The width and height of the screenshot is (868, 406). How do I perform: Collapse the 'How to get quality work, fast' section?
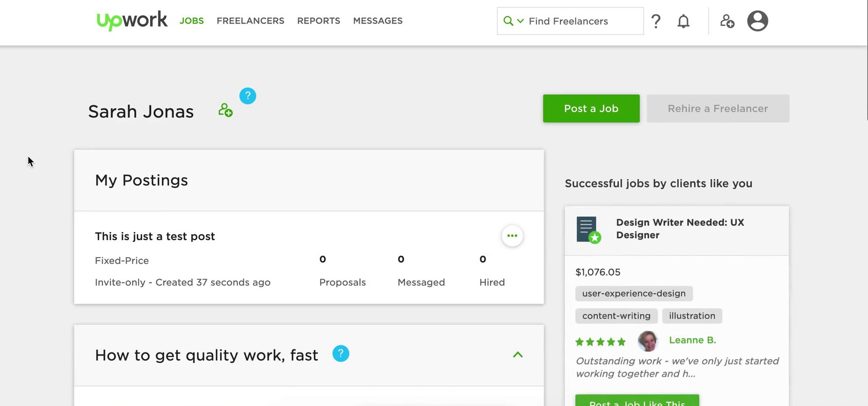517,355
